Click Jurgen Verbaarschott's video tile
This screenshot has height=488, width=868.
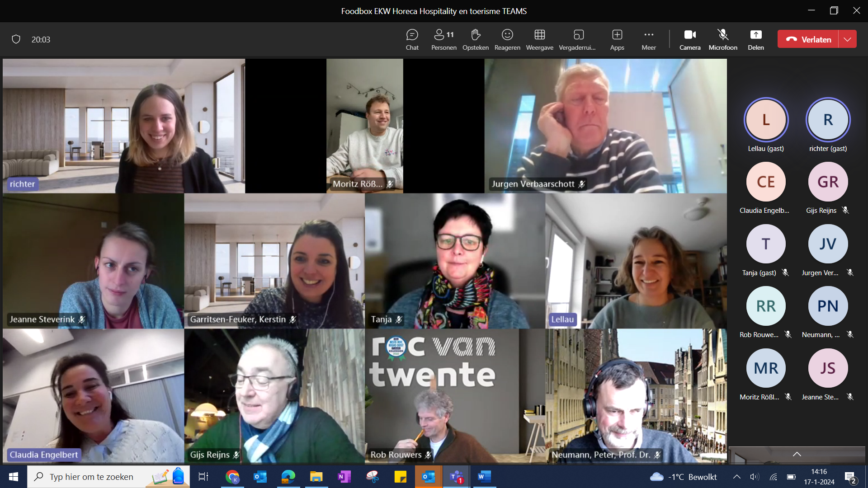coord(605,126)
